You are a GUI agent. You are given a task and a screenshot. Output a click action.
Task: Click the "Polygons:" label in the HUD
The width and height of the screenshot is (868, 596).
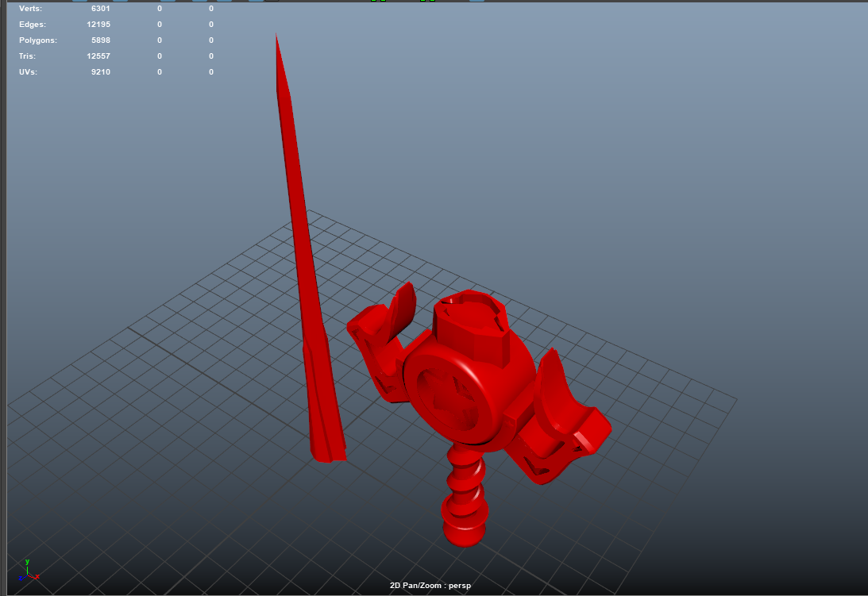click(38, 40)
